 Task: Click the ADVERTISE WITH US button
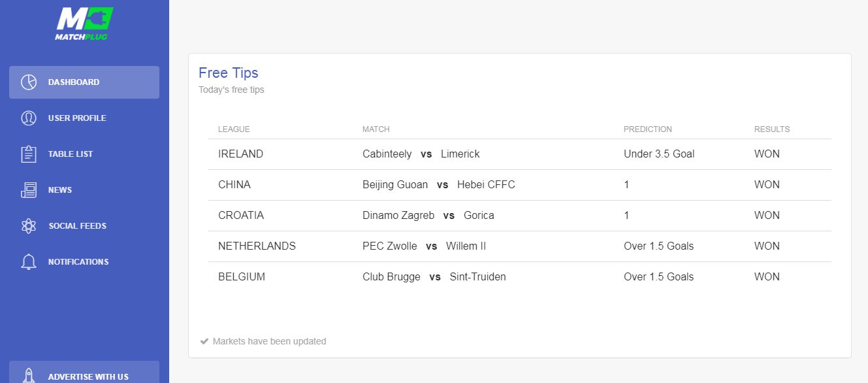click(x=84, y=373)
